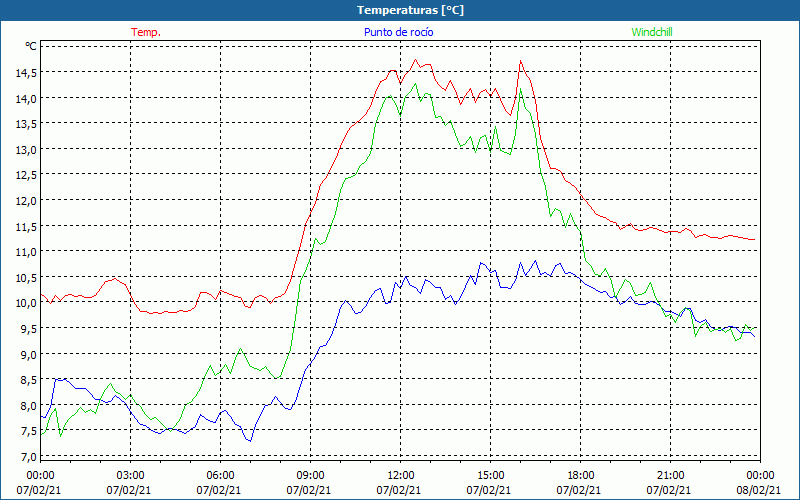Click the 12:00 time axis label

pos(401,475)
